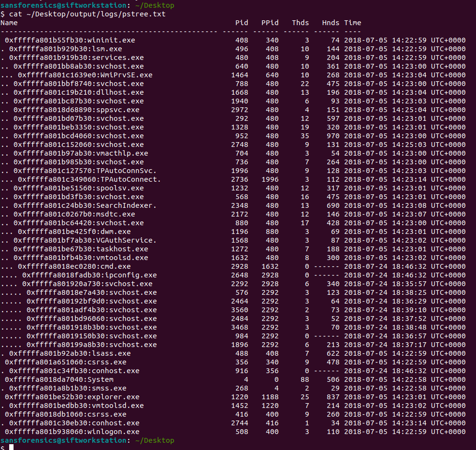This screenshot has height=450, width=476.
Task: Click vmacthlp.exe process entry
Action: pyautogui.click(x=81, y=153)
